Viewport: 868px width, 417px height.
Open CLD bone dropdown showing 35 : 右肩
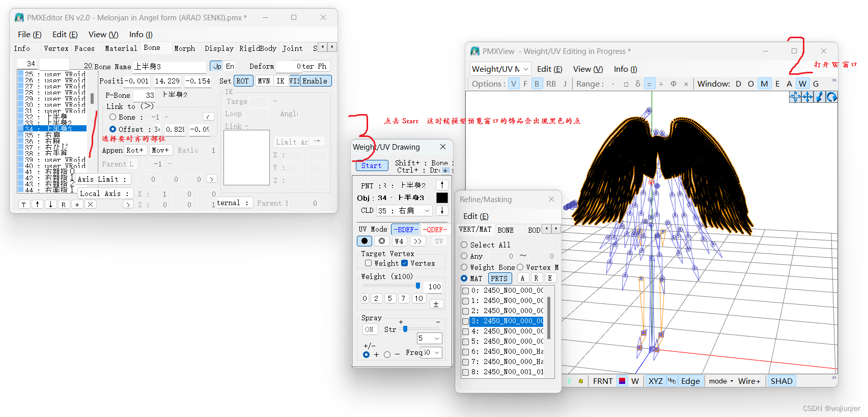coord(404,210)
